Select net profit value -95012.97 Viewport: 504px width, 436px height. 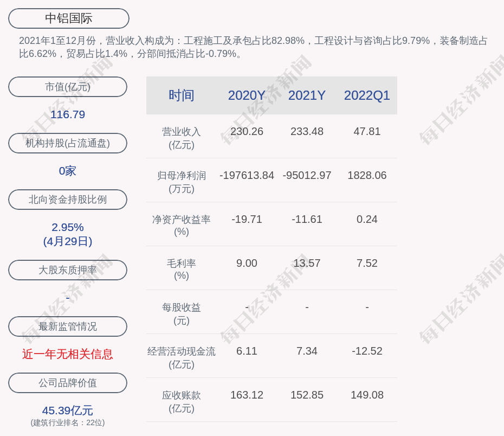pos(307,175)
